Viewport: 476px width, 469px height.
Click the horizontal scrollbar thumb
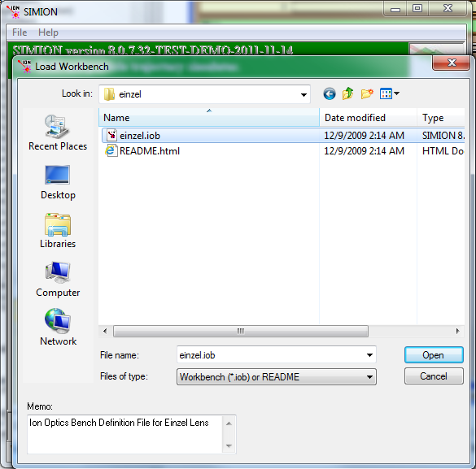(x=241, y=331)
